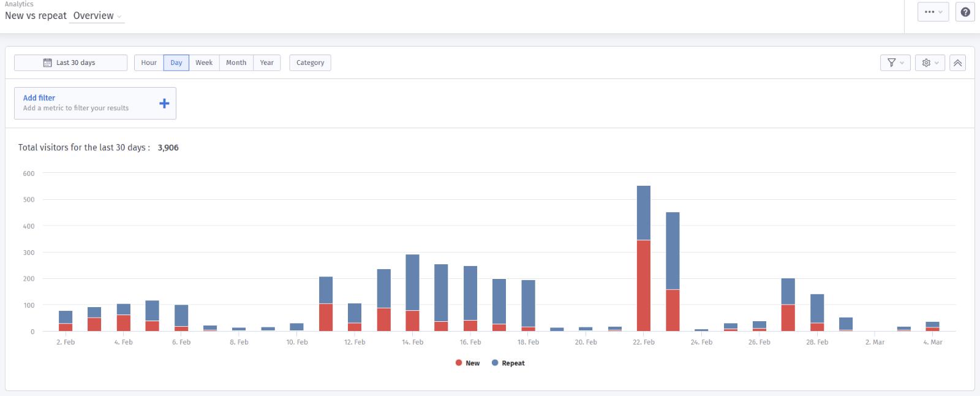Image resolution: width=980 pixels, height=396 pixels.
Task: Click the blue Repeat segment of 22. Feb bar
Action: 644,213
